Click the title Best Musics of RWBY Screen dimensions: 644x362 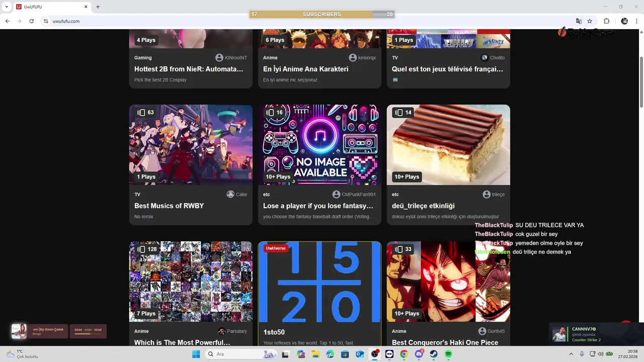click(x=169, y=206)
